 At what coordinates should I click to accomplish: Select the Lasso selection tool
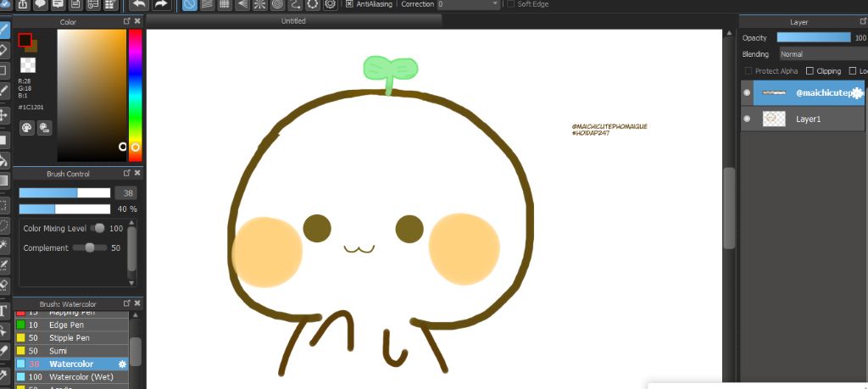[3, 225]
